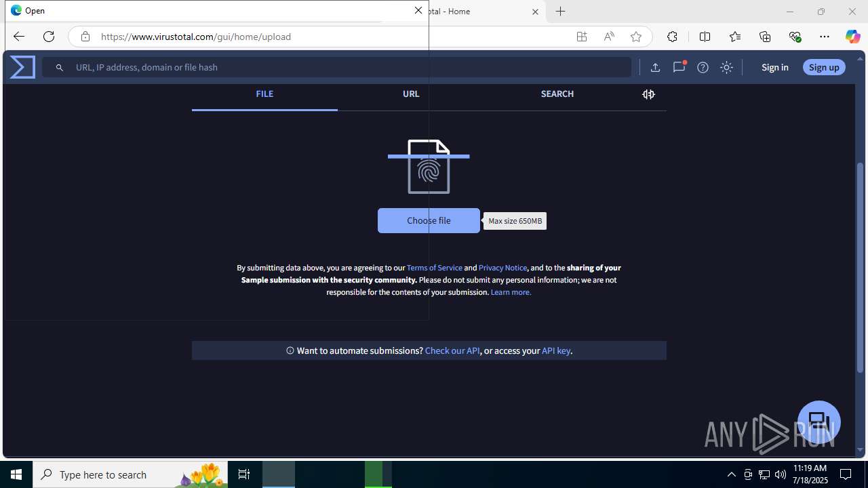Switch to the URL tab

411,94
